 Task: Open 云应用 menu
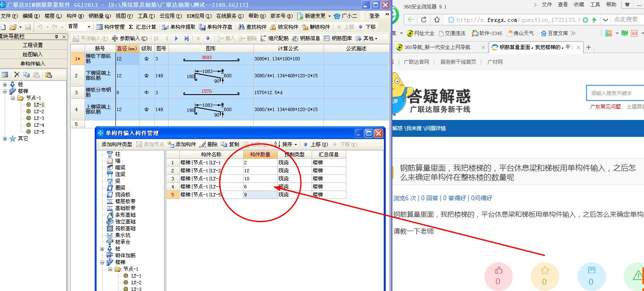click(171, 16)
